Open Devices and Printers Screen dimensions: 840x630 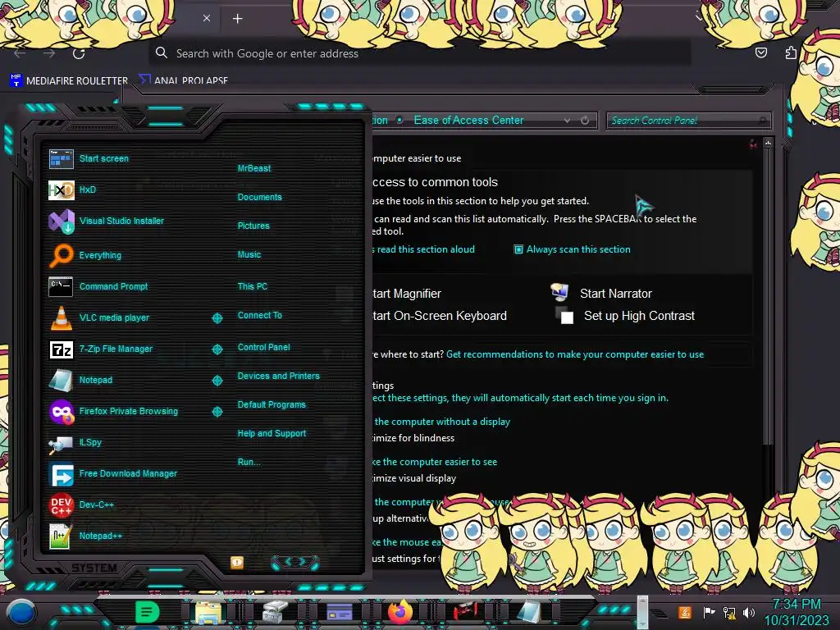click(279, 376)
